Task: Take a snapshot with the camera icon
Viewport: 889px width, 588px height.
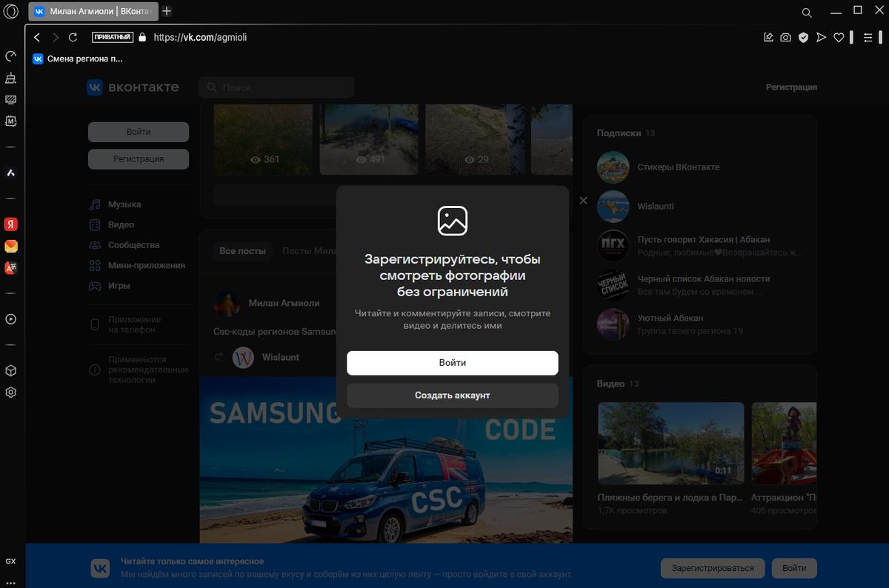Action: 785,37
